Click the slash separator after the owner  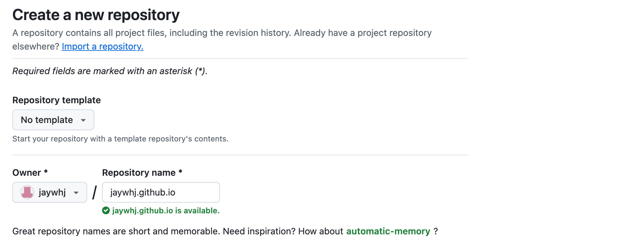tap(95, 193)
